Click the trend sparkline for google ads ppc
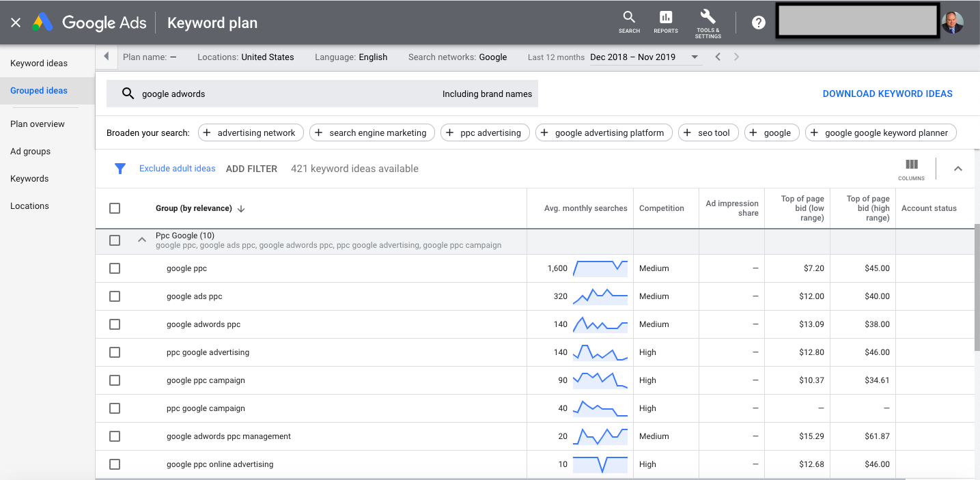The height and width of the screenshot is (480, 980). [600, 296]
